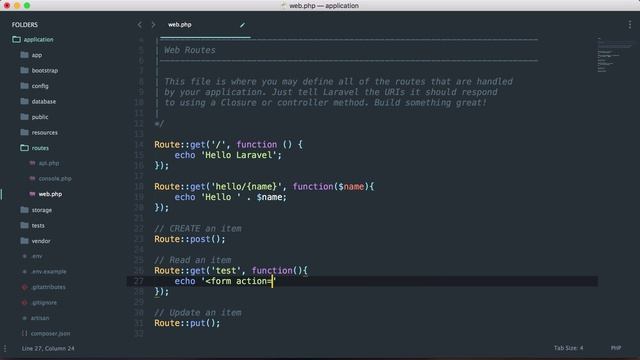Expand the storage folder label

coord(42,210)
